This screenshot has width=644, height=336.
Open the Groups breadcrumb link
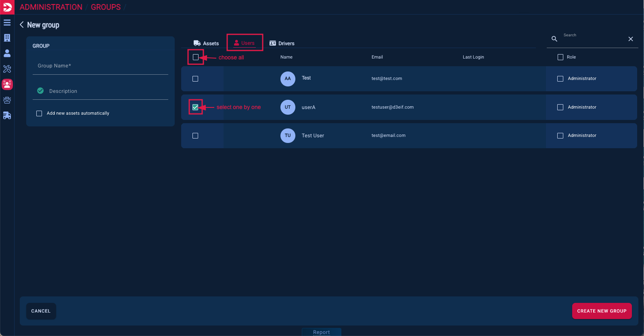point(106,7)
